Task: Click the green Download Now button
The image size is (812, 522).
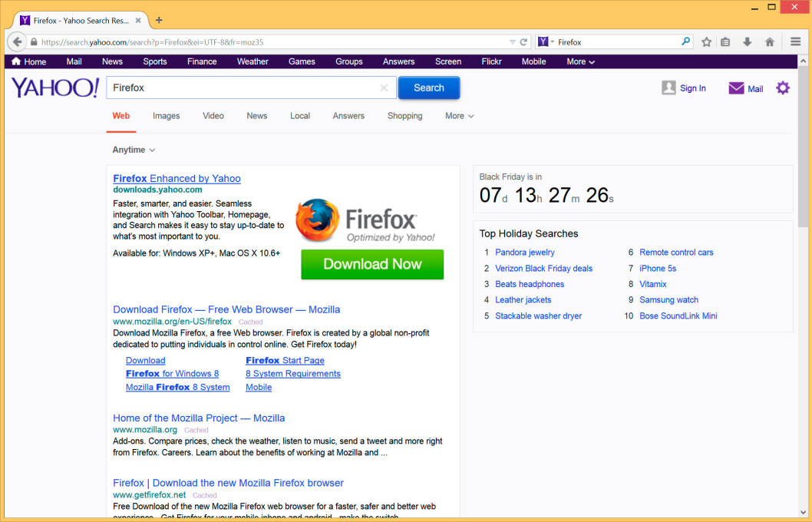Action: [372, 264]
